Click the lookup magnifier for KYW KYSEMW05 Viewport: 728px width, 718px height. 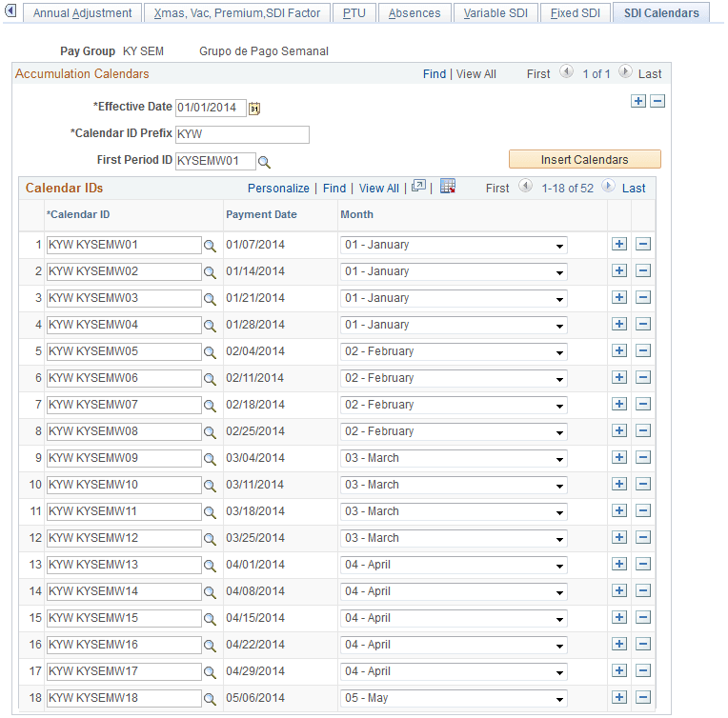(210, 352)
